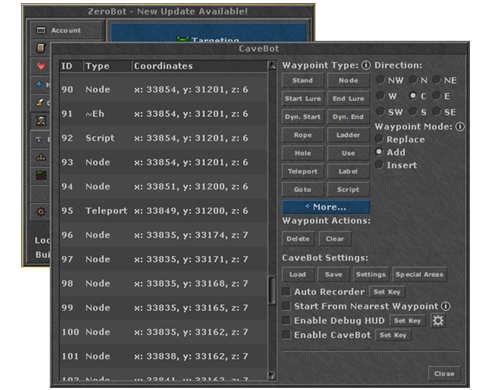Set Key for Enable Debug HUD
Viewport: 490px width, 390px height.
[x=407, y=321]
